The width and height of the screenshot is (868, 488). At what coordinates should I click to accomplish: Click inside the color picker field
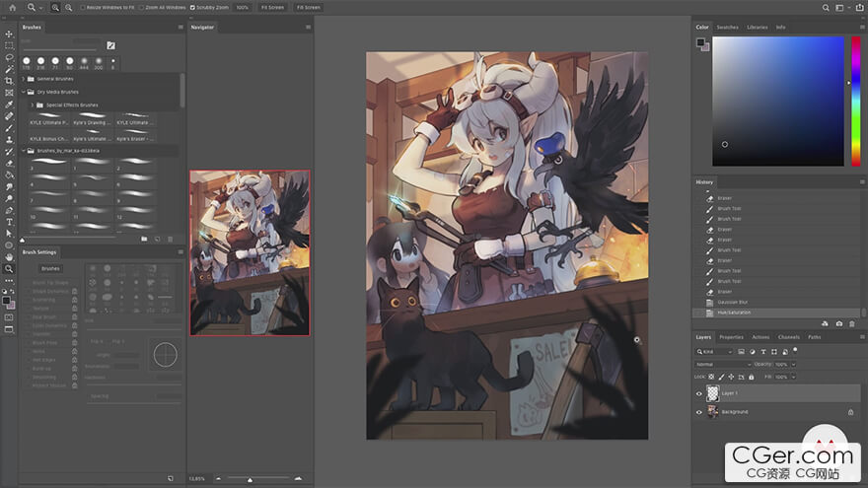pos(778,101)
